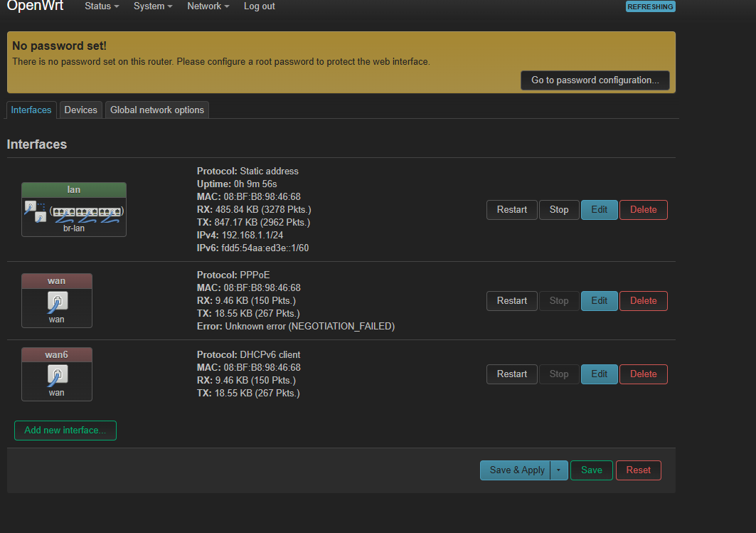Viewport: 756px width, 533px height.
Task: Click the lan bridge device icon
Action: [x=35, y=212]
